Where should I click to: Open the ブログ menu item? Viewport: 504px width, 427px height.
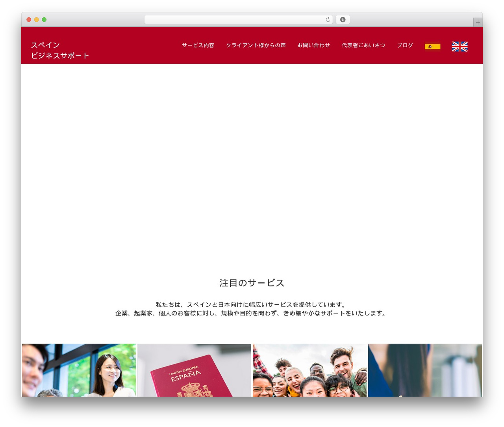(x=405, y=45)
